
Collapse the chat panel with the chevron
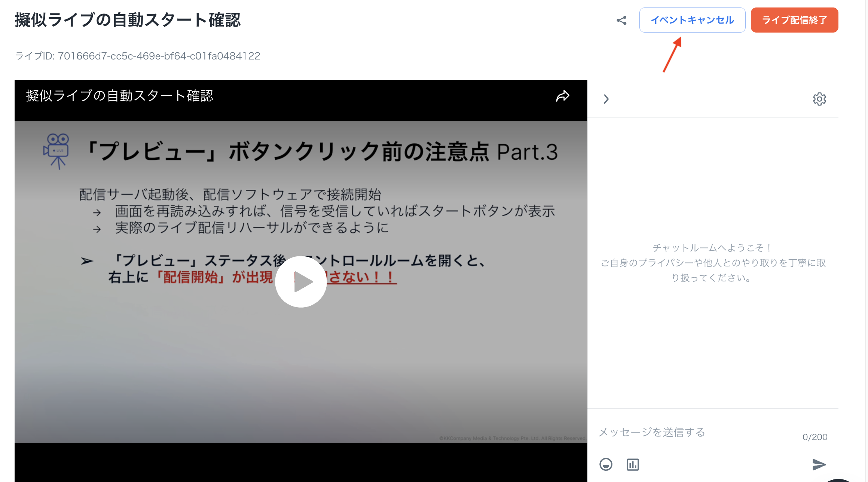tap(606, 99)
